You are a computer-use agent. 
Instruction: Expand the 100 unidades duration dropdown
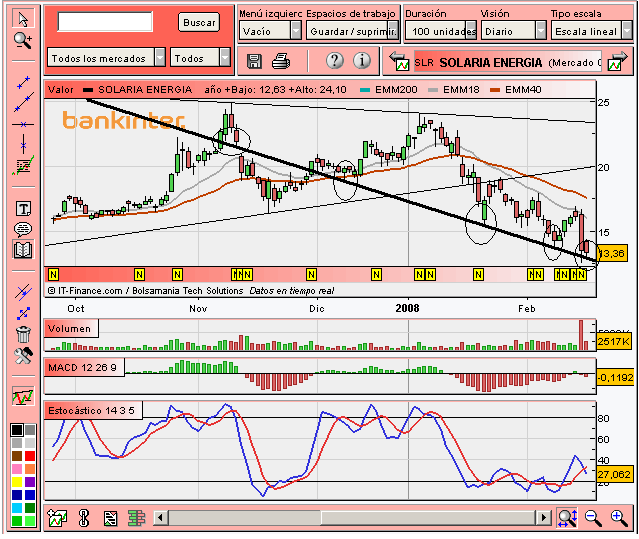[441, 30]
